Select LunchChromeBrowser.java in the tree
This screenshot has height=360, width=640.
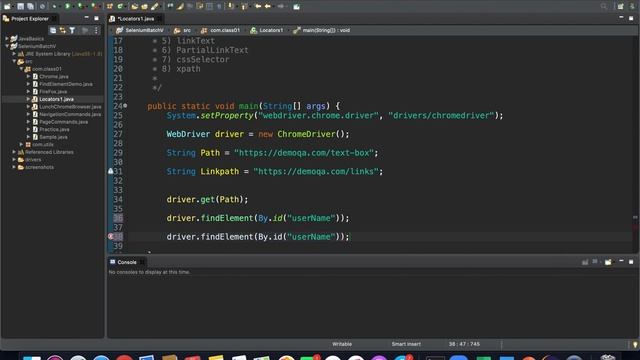pyautogui.click(x=70, y=107)
